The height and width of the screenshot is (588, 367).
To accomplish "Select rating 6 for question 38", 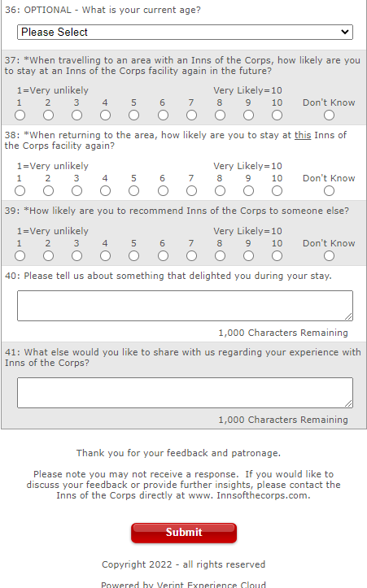I will pyautogui.click(x=163, y=191).
